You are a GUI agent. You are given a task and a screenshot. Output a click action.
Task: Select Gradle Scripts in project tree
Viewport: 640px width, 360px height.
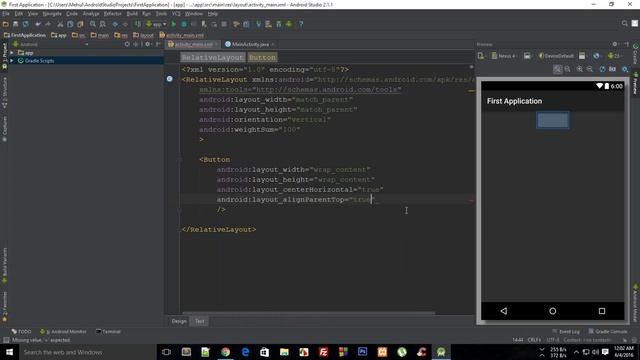[x=39, y=60]
